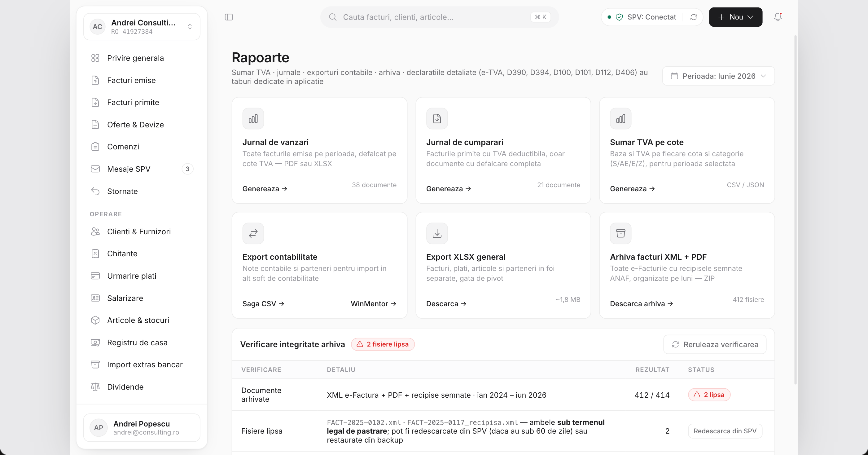Export via Saga CSV link
868x455 pixels.
(263, 304)
